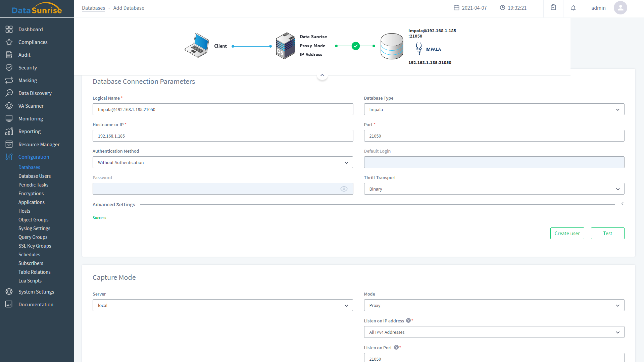Select Database Users in Configuration submenu
This screenshot has width=644, height=362.
click(x=35, y=176)
